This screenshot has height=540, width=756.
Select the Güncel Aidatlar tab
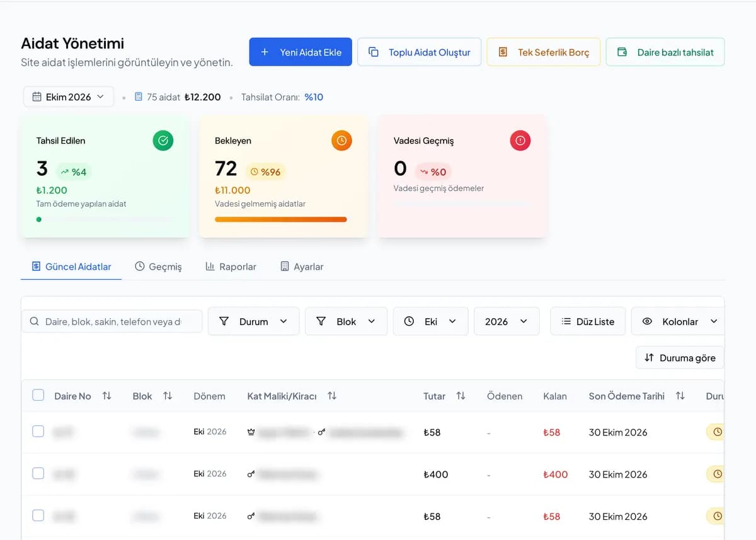tap(71, 267)
